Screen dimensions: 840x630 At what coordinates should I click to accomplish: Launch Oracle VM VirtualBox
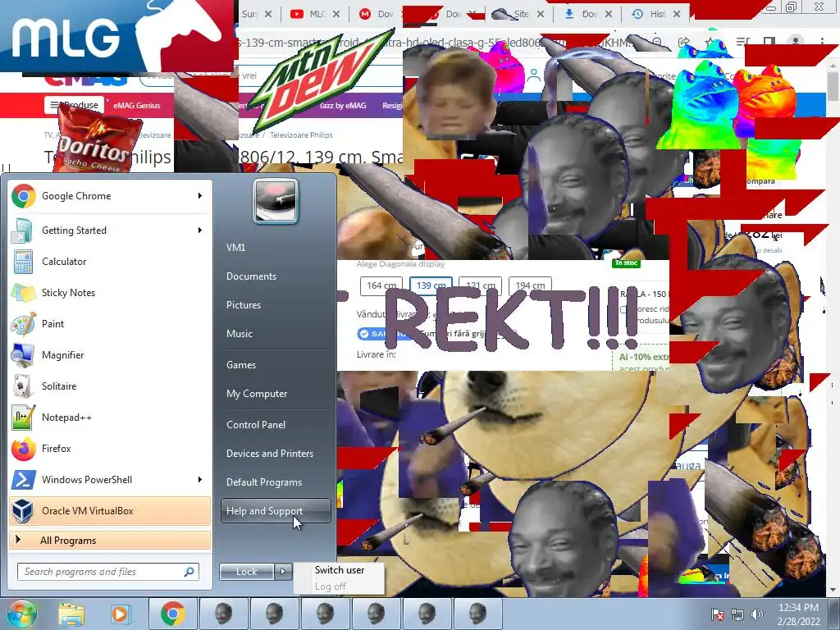[110, 510]
